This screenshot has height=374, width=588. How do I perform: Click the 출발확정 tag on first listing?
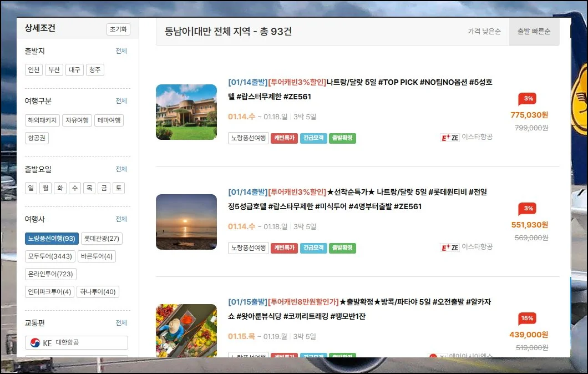click(x=342, y=138)
